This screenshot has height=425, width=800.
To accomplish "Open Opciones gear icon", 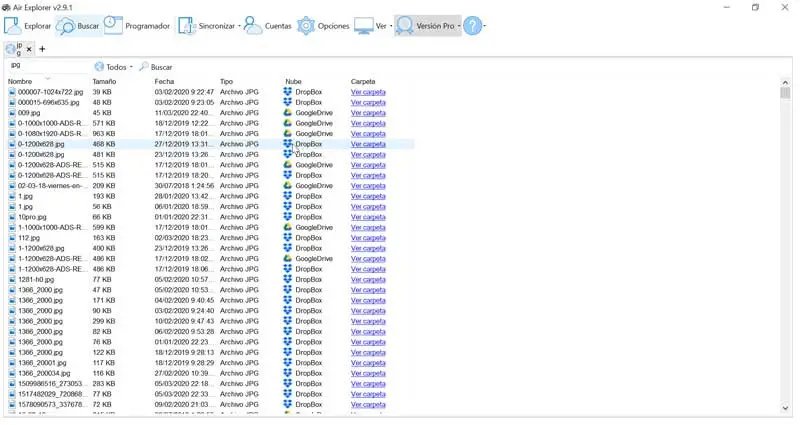I will 306,26.
